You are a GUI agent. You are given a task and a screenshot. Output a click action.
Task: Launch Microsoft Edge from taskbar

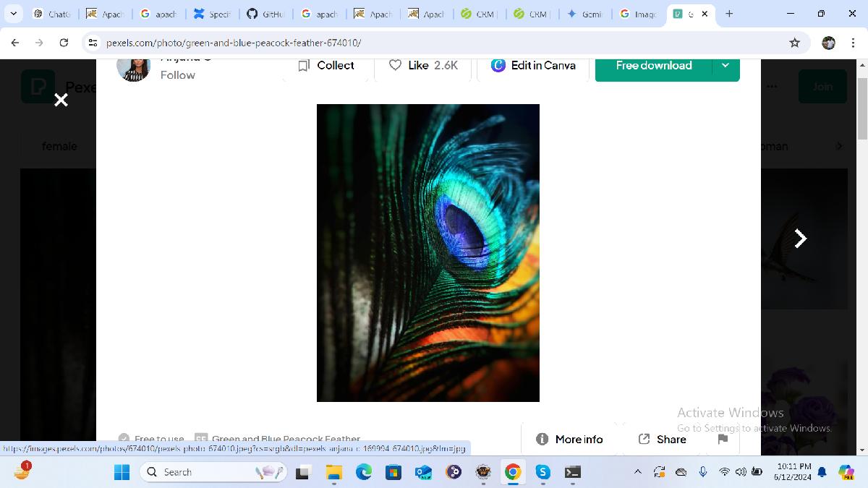click(363, 472)
